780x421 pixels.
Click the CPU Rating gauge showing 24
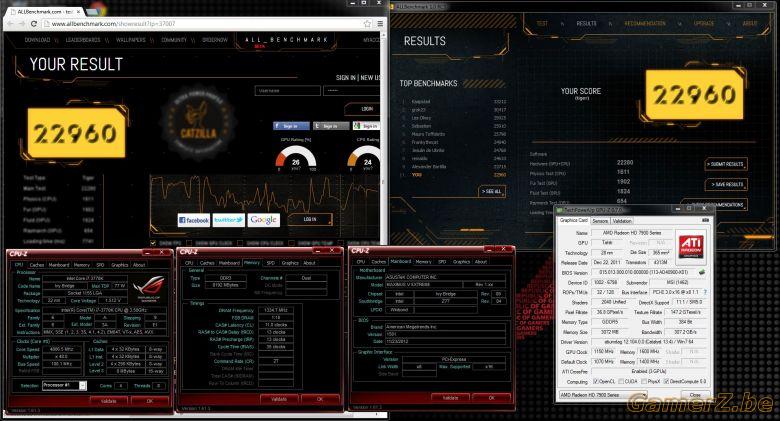click(366, 160)
